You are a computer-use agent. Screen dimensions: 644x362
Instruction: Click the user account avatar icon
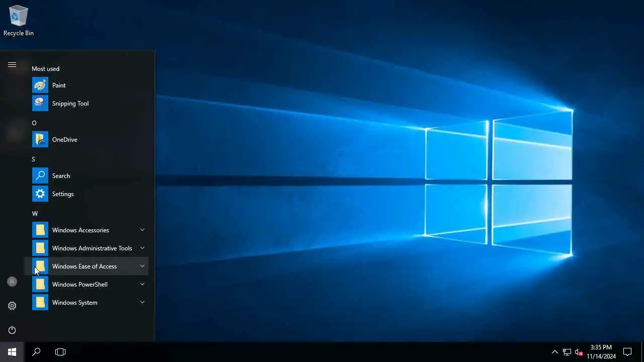coord(12,282)
